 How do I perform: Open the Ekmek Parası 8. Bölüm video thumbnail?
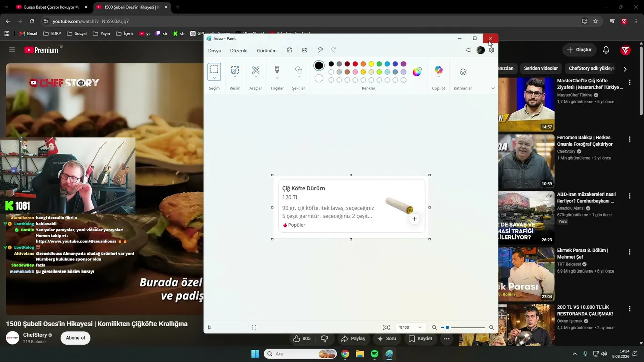tap(526, 274)
